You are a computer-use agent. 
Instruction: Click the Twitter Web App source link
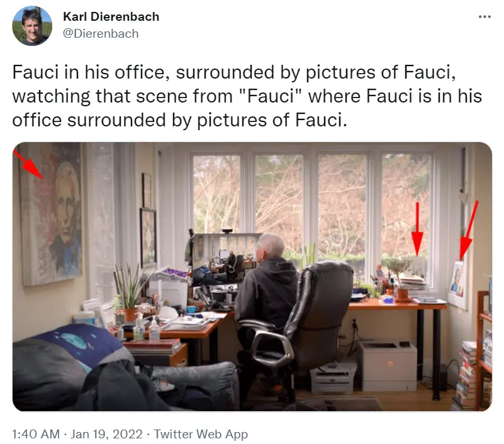201,434
